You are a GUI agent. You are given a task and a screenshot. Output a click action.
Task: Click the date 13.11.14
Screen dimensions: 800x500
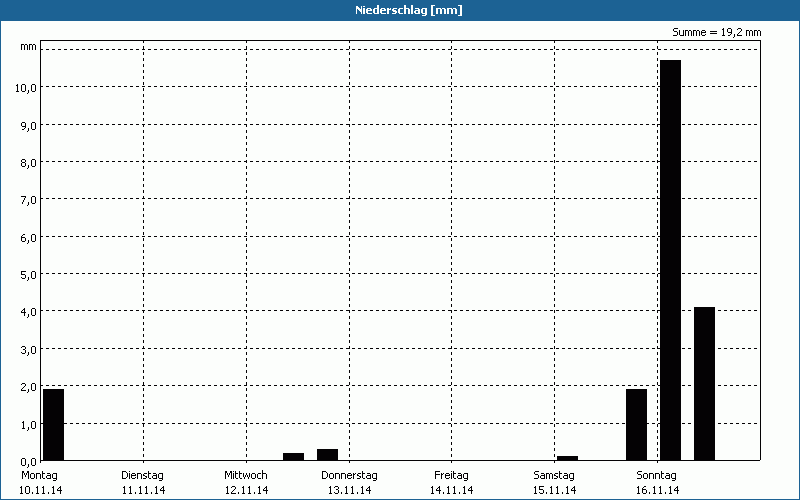coord(349,490)
